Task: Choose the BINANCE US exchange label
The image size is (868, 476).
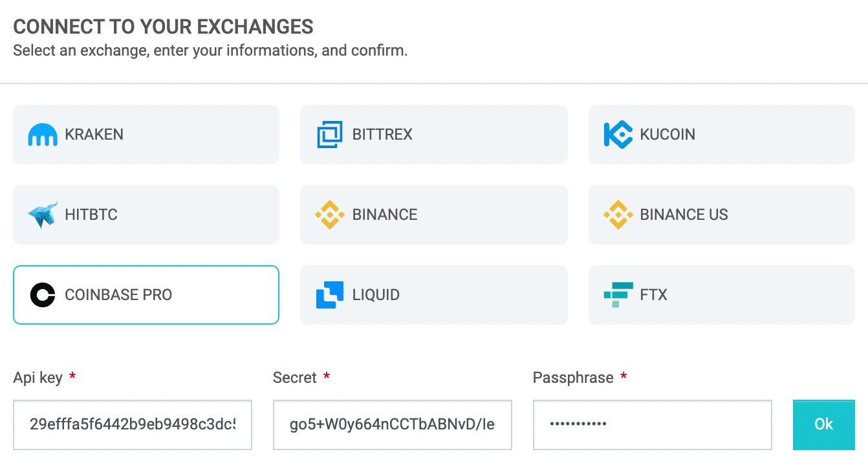Action: click(684, 215)
